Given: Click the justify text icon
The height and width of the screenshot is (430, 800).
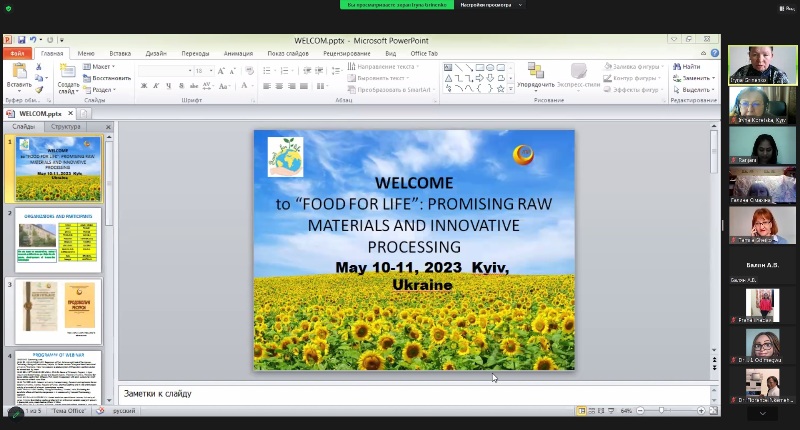Looking at the screenshot, I should pyautogui.click(x=304, y=86).
